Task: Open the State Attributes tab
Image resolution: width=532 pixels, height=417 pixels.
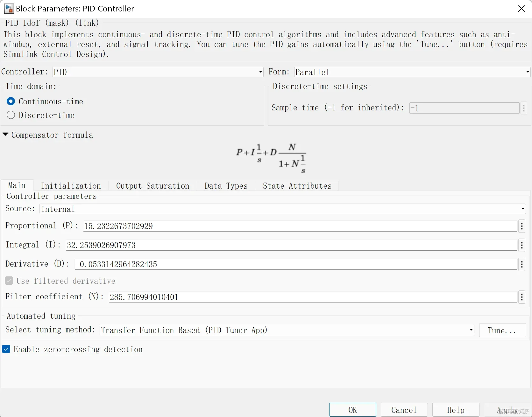Action: (297, 186)
